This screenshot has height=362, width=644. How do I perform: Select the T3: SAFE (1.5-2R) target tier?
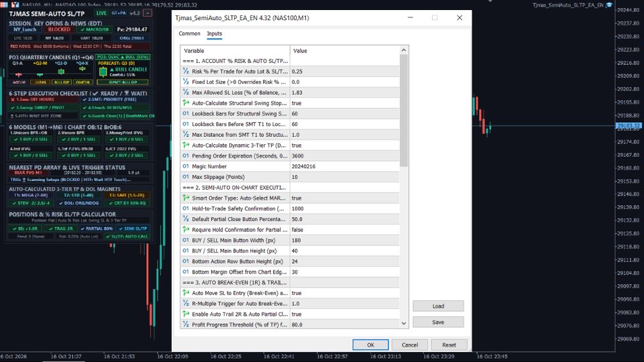click(127, 195)
